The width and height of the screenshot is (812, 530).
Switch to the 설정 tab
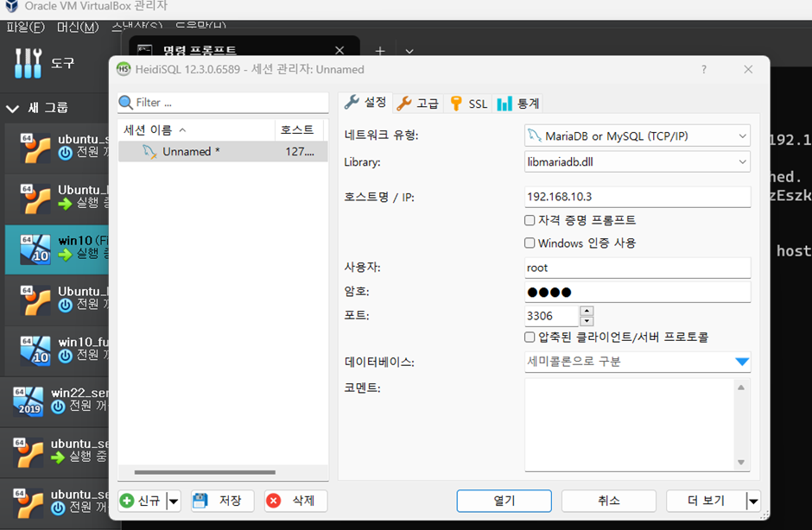[x=365, y=103]
